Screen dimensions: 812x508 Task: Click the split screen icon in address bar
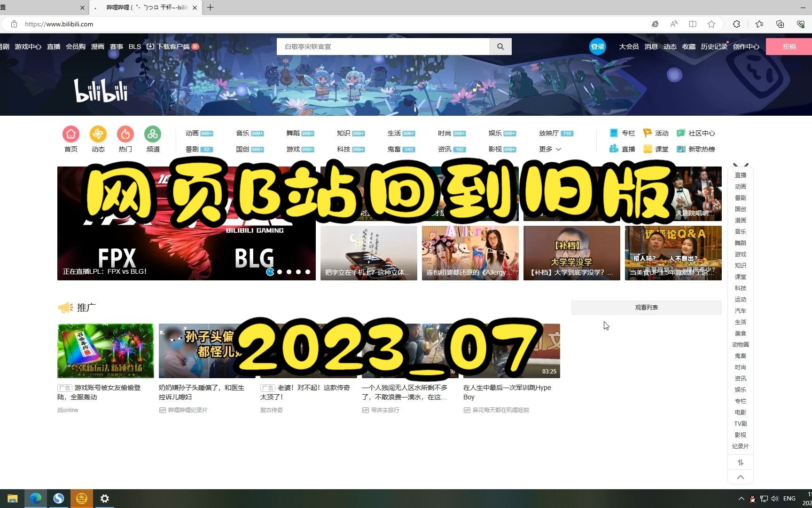(693, 24)
